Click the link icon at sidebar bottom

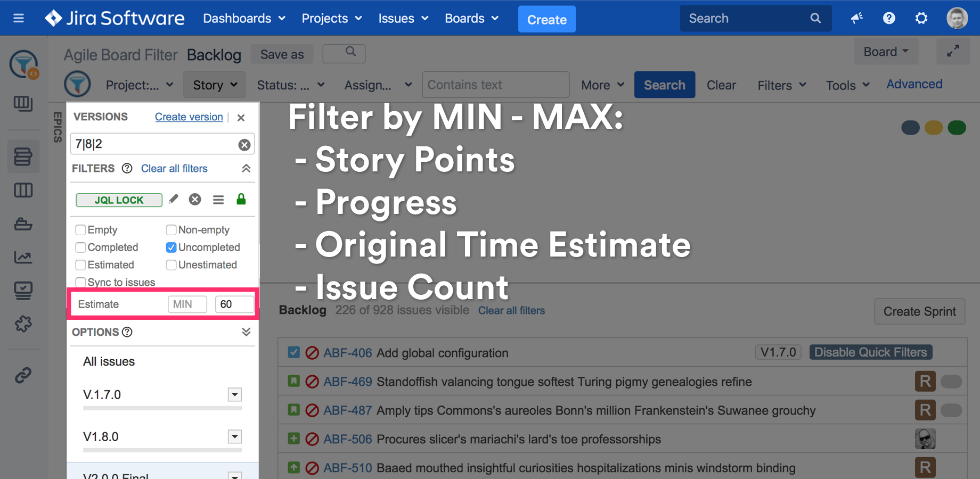[x=23, y=375]
